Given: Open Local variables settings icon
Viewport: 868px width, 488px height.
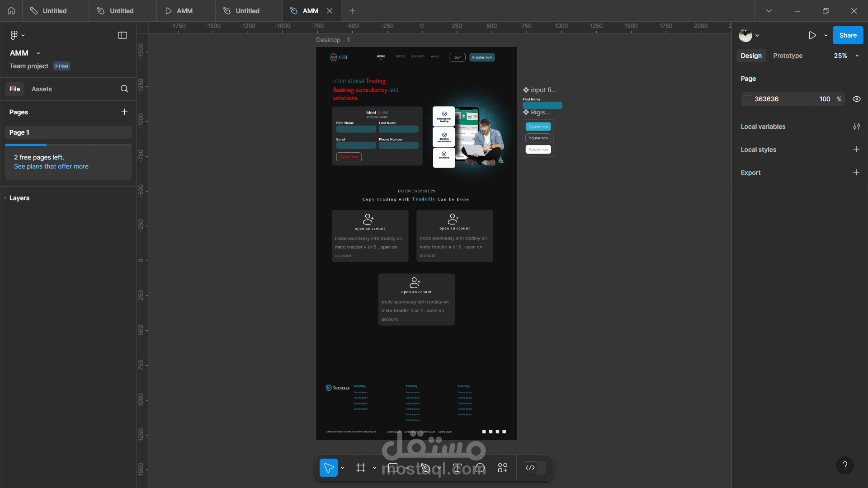Looking at the screenshot, I should click(856, 127).
